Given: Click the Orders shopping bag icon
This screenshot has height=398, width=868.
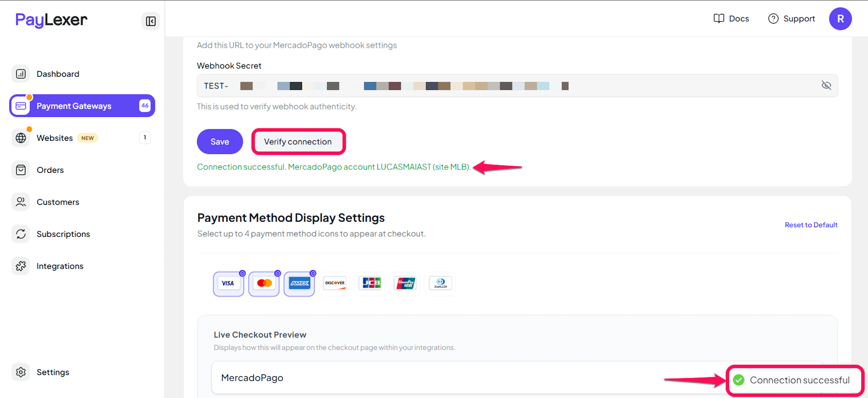Looking at the screenshot, I should pos(21,170).
